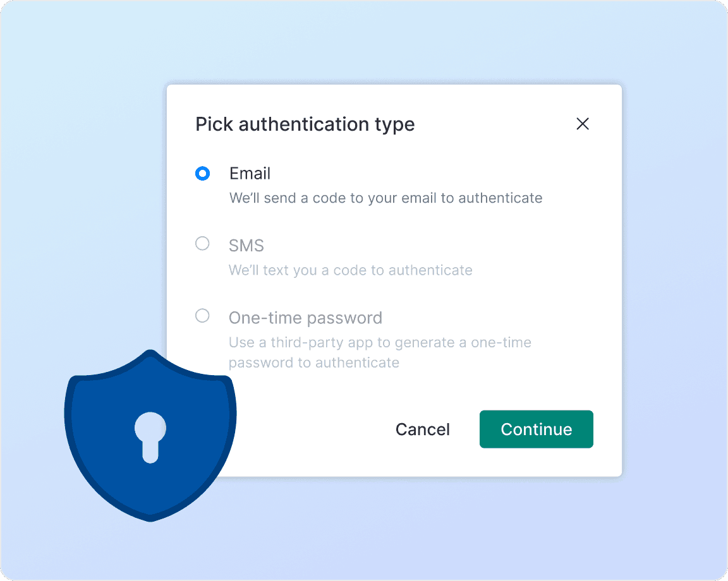Click blank dialog area left of Cancel

[x=310, y=429]
